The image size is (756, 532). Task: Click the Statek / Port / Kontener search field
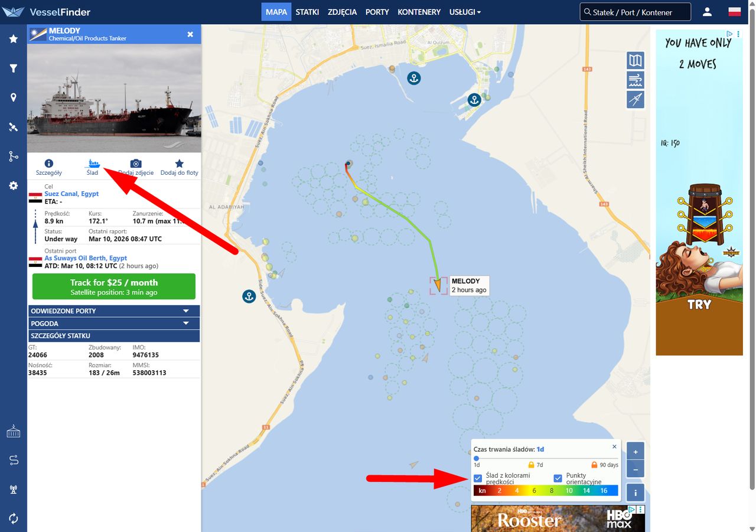(635, 12)
